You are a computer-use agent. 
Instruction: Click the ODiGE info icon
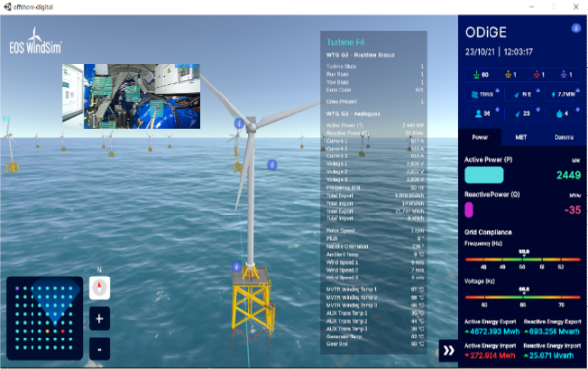point(576,29)
